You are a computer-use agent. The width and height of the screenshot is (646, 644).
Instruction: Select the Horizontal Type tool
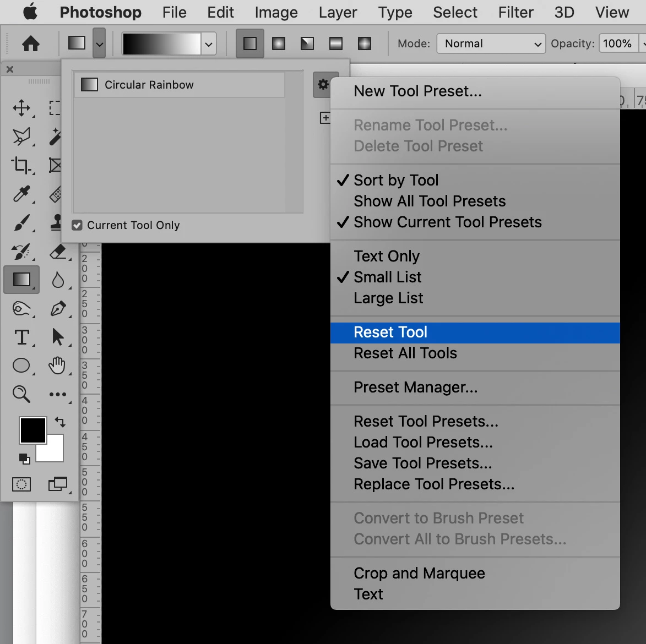click(22, 337)
